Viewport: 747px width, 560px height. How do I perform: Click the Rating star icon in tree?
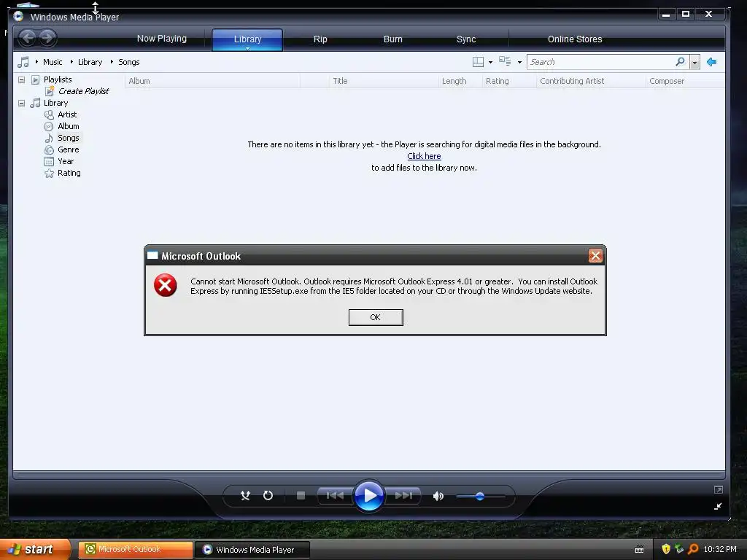(x=49, y=174)
